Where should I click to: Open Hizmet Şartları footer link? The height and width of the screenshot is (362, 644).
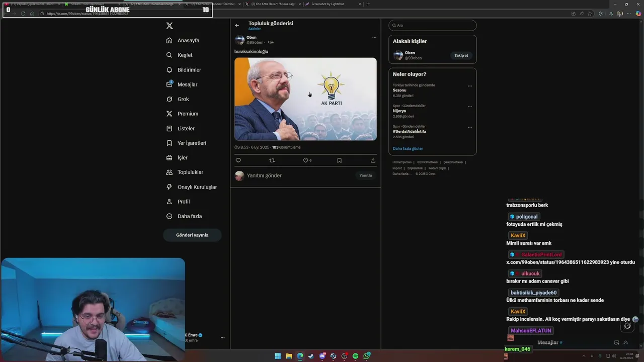tap(402, 162)
